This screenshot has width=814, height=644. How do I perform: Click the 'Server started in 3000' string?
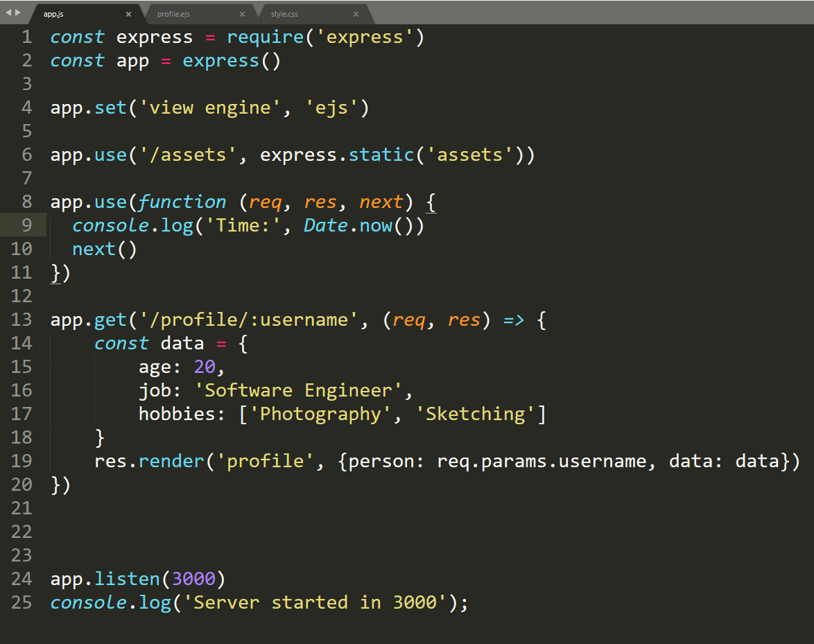(315, 602)
